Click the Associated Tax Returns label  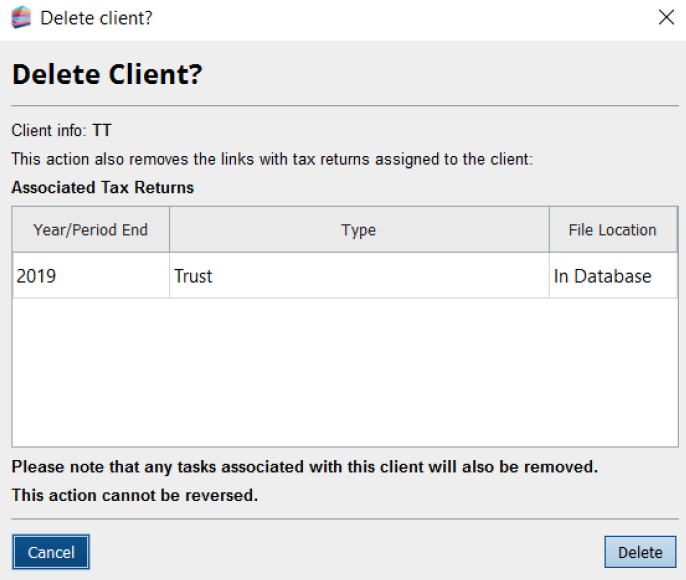point(103,187)
